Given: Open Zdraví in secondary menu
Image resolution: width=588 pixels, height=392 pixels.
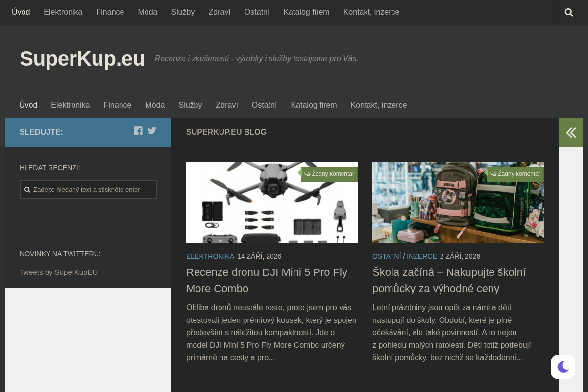Looking at the screenshot, I should [x=227, y=105].
